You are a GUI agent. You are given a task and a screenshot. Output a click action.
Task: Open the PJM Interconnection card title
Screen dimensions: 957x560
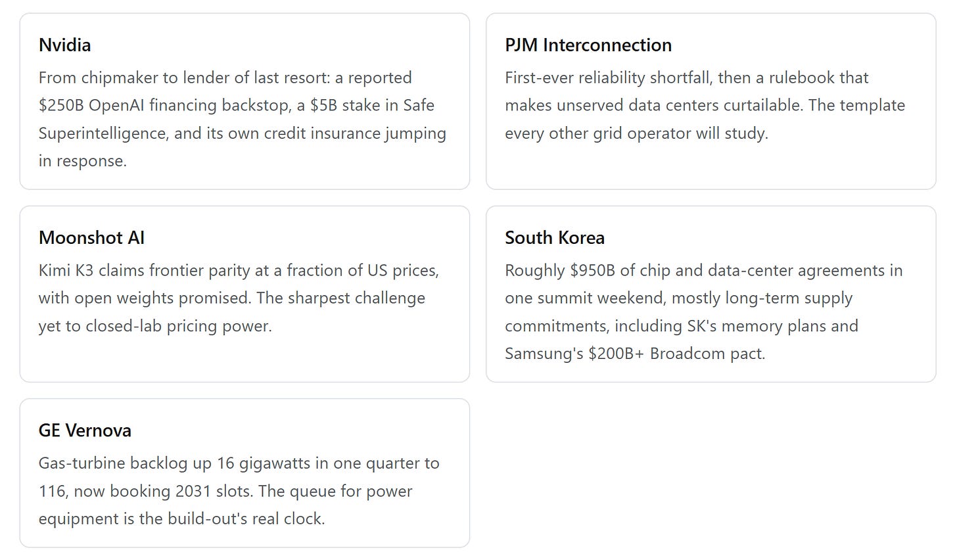click(588, 45)
